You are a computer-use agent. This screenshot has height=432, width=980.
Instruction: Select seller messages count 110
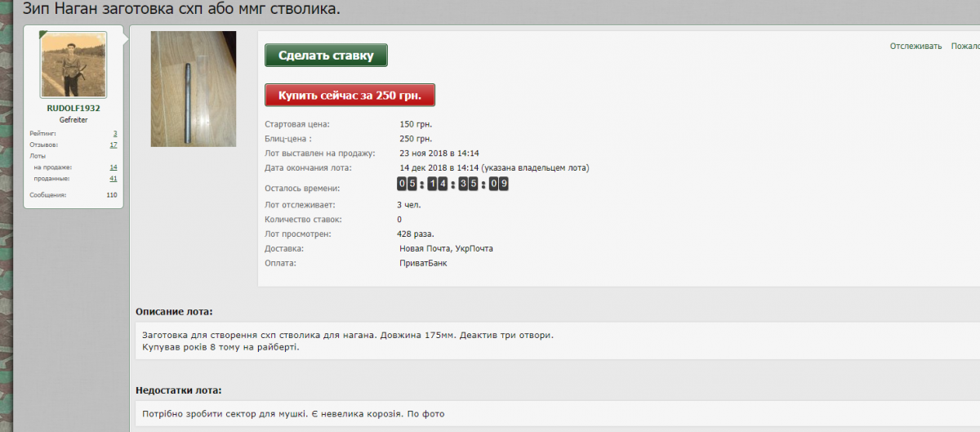coord(112,195)
